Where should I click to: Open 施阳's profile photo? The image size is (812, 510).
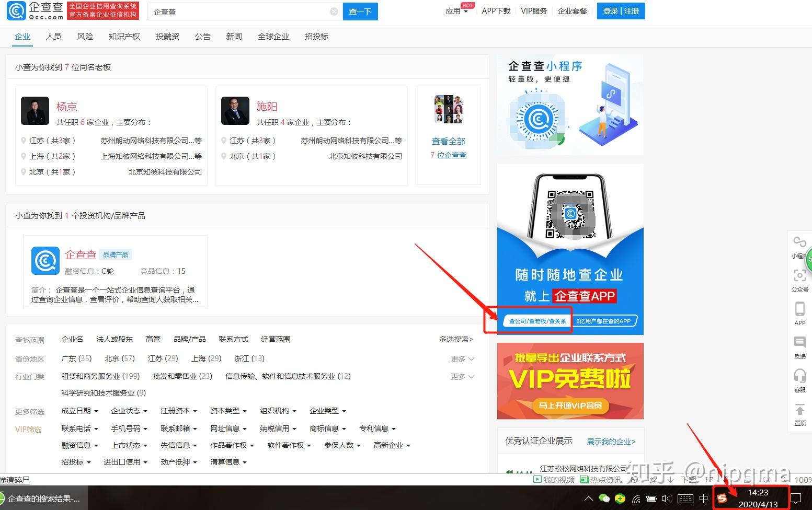click(x=235, y=111)
